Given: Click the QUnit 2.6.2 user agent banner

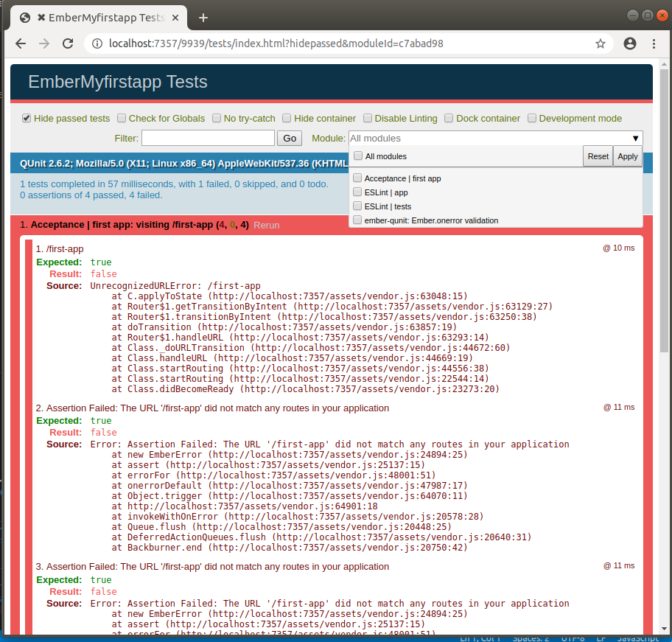Looking at the screenshot, I should 184,164.
